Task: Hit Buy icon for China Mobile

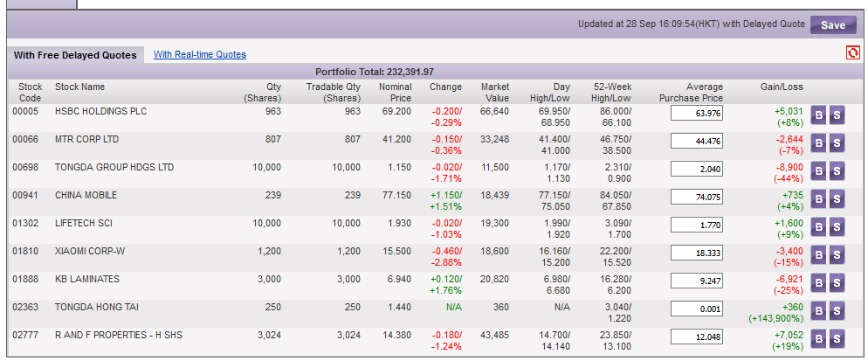Action: coord(819,200)
